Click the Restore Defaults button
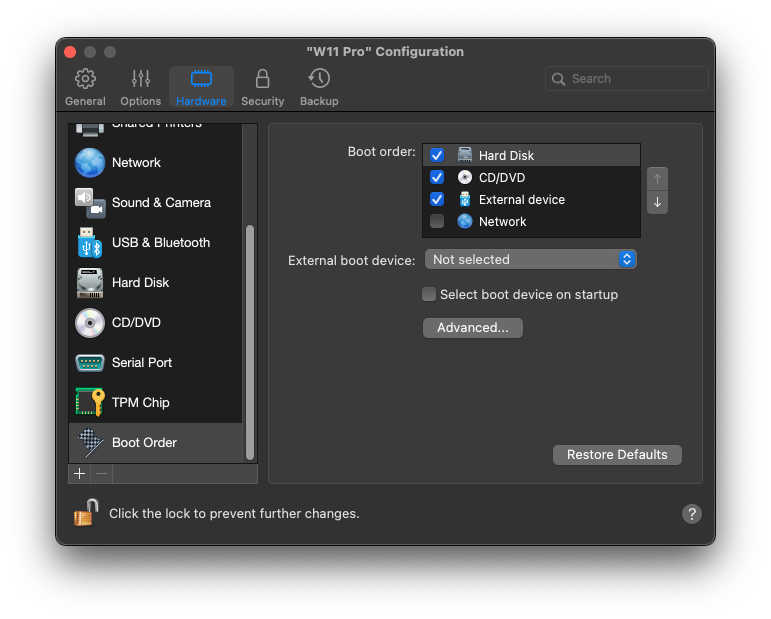This screenshot has width=771, height=619. [x=617, y=454]
